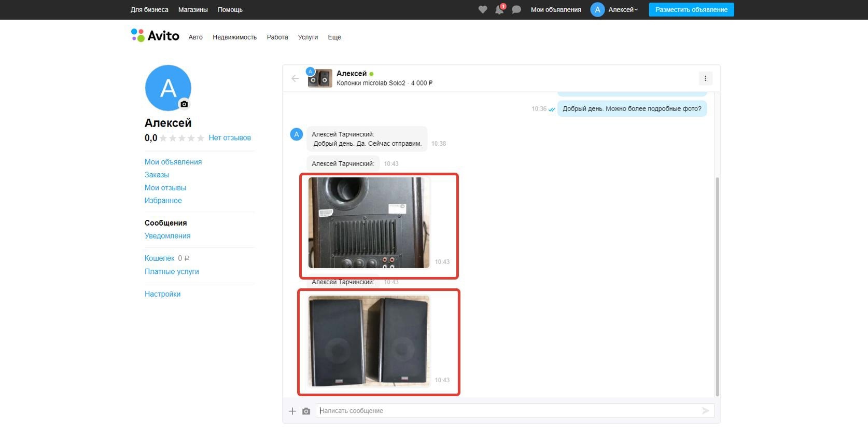Open the Авто category

point(195,37)
